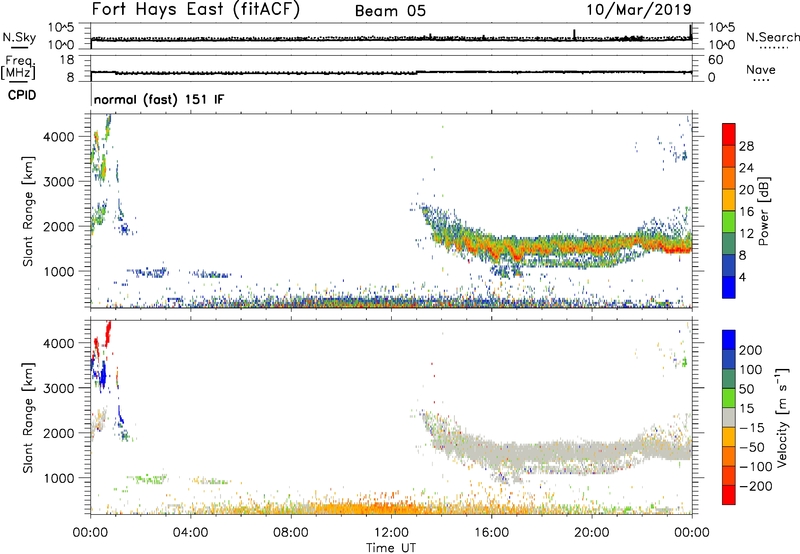
Task: Click the 'Power [dB]' color bar label
Action: click(x=764, y=211)
